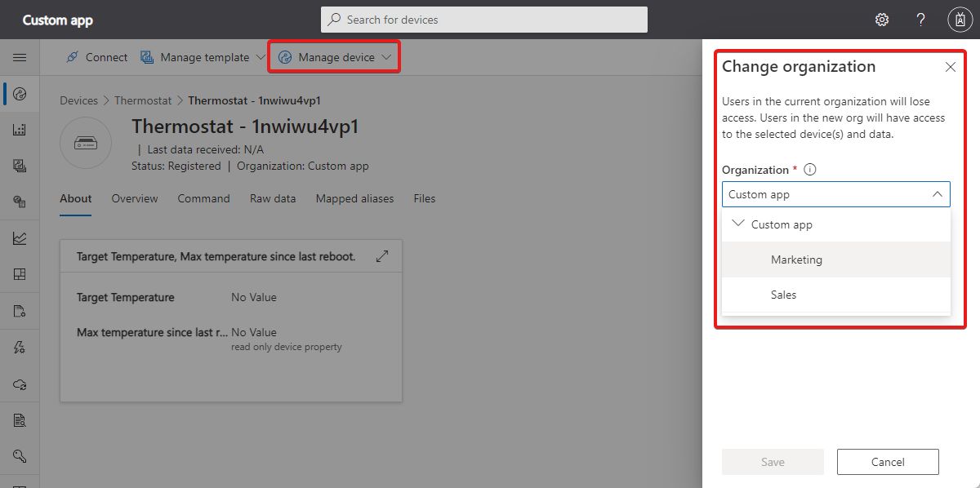The height and width of the screenshot is (488, 980).
Task: Open the Data export cloud sidebar icon
Action: click(20, 384)
